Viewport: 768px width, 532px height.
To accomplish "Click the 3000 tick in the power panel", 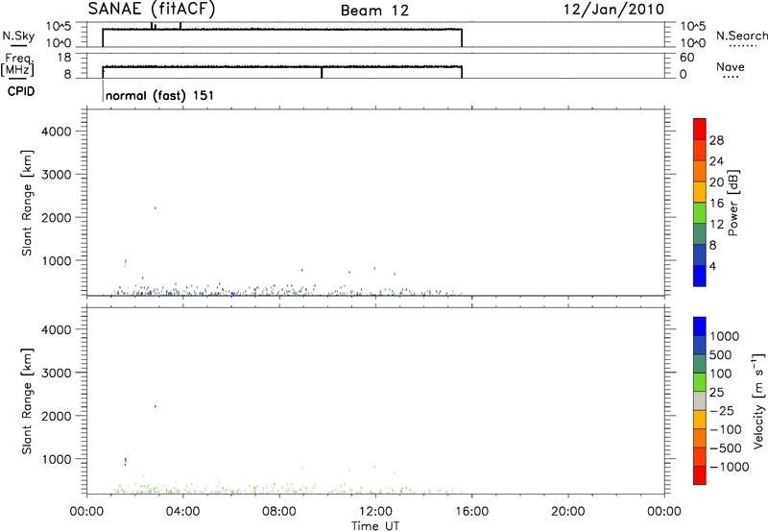I will (x=57, y=175).
